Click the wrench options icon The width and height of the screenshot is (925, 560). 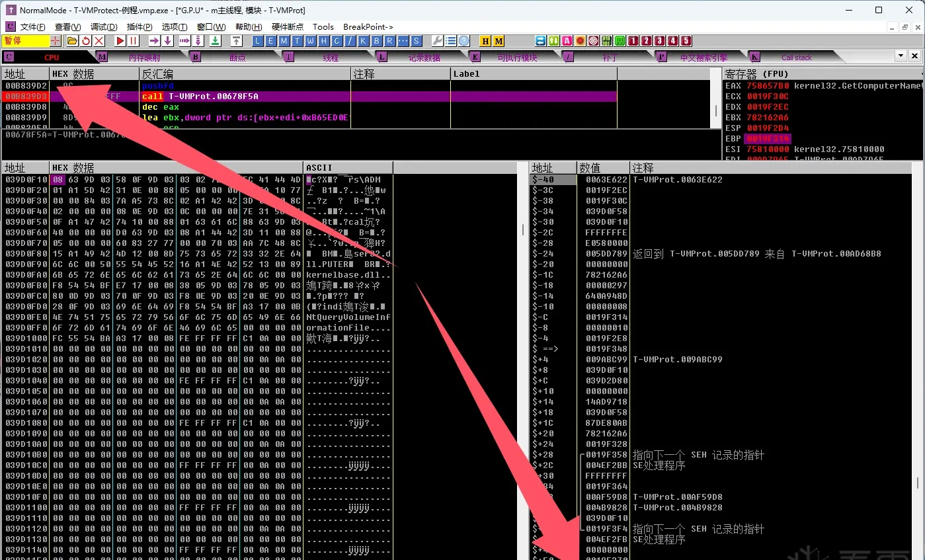pyautogui.click(x=437, y=41)
